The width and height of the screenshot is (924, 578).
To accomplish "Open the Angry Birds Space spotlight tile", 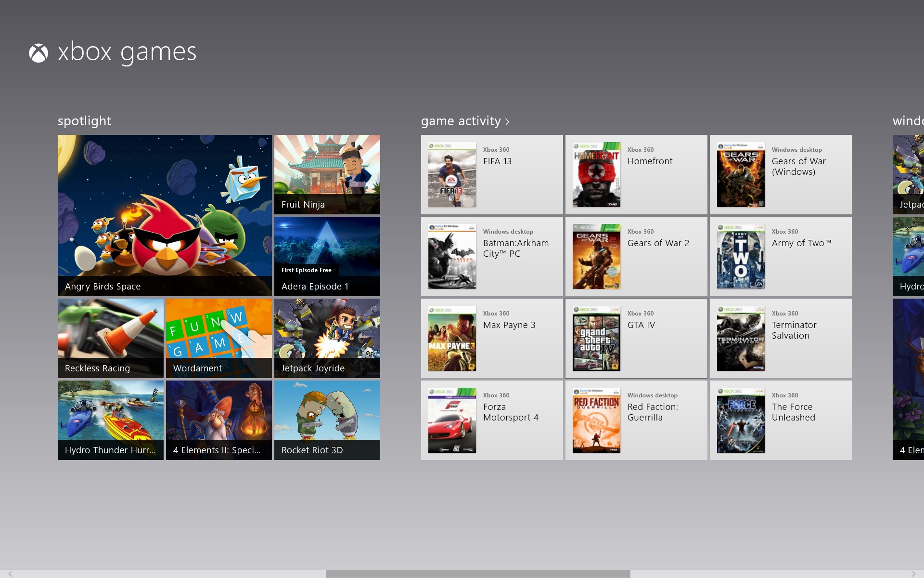I will [165, 215].
